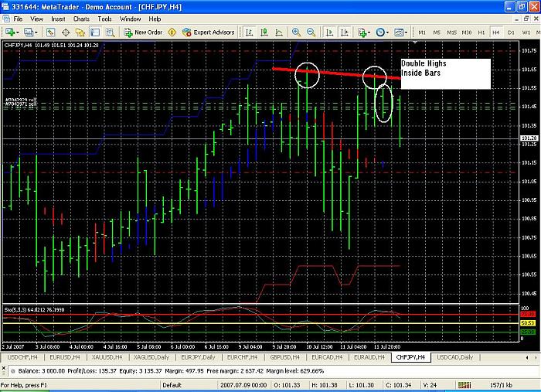Open the File menu

click(18, 19)
